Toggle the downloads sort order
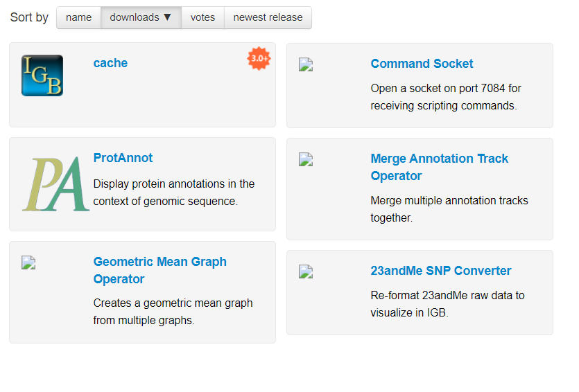 (x=141, y=17)
